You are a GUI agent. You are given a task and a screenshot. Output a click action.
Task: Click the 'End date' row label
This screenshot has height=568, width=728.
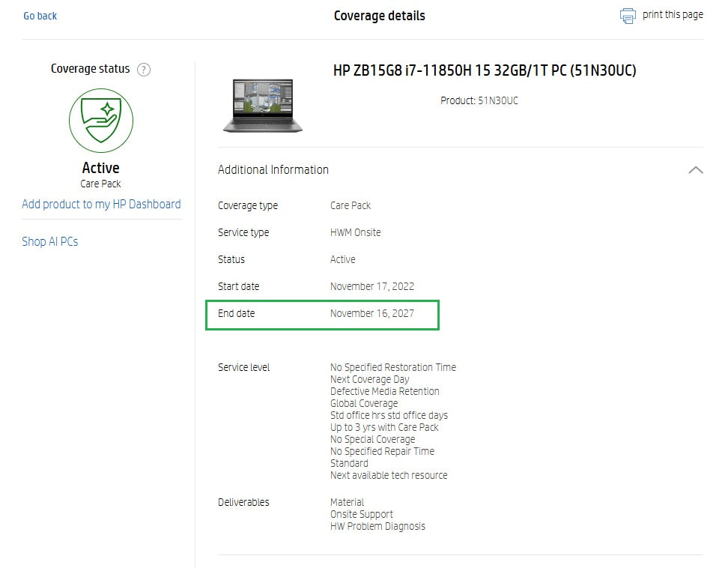click(237, 313)
